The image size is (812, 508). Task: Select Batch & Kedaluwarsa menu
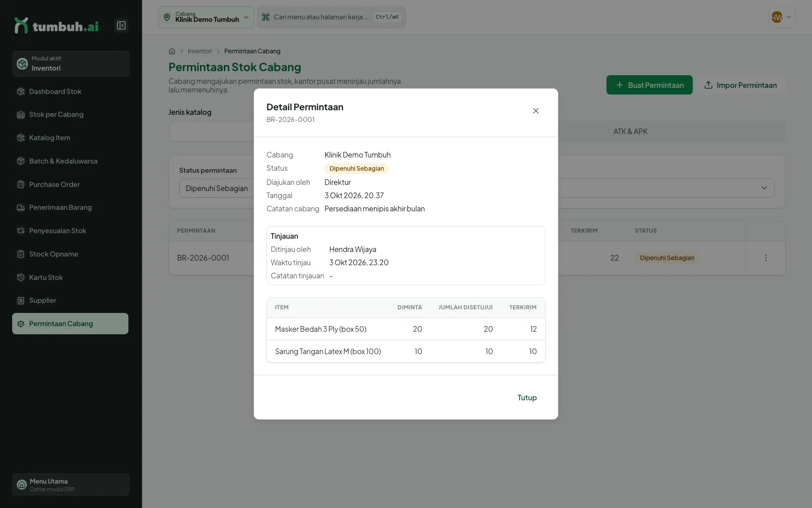tap(71, 161)
